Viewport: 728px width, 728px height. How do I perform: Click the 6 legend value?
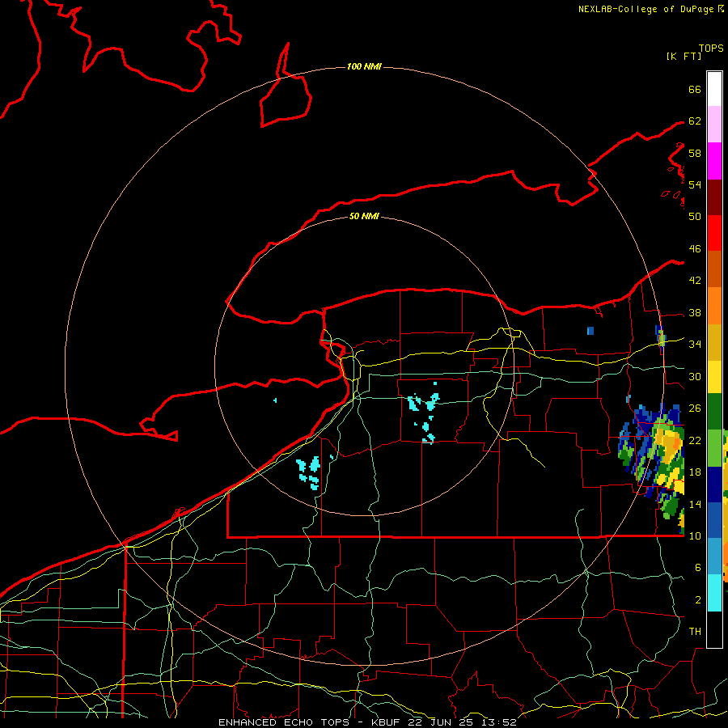click(698, 567)
